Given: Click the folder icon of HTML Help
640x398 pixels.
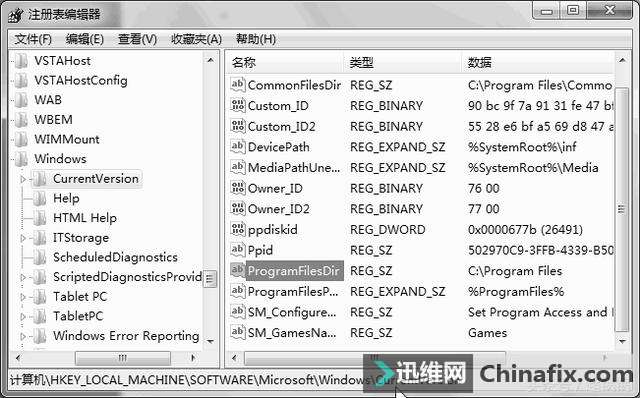Looking at the screenshot, I should tap(40, 218).
